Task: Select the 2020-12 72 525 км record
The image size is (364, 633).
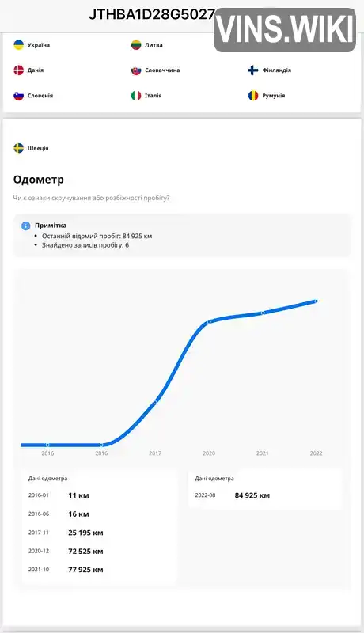Action: [x=66, y=551]
